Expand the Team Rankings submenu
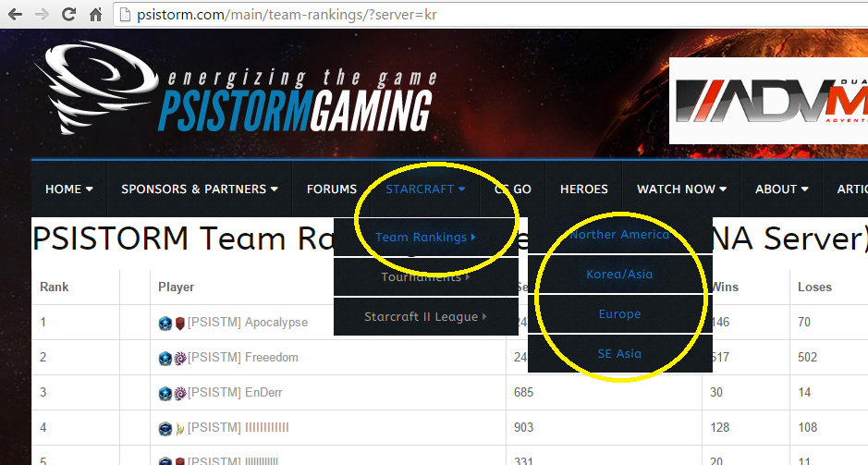868x465 pixels. click(x=426, y=237)
